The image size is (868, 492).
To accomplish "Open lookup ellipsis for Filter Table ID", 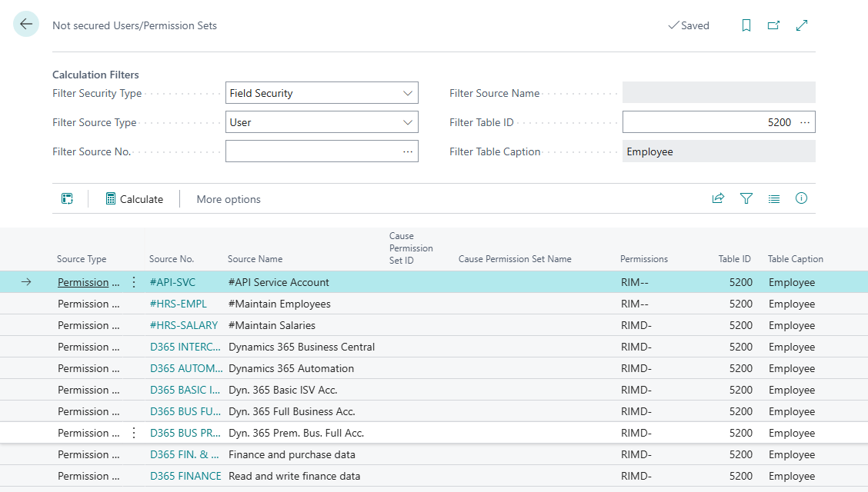I will coord(805,122).
